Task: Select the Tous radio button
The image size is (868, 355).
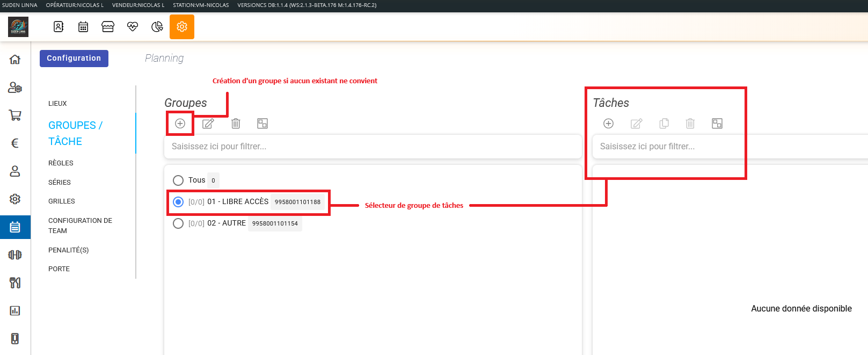Action: [178, 180]
